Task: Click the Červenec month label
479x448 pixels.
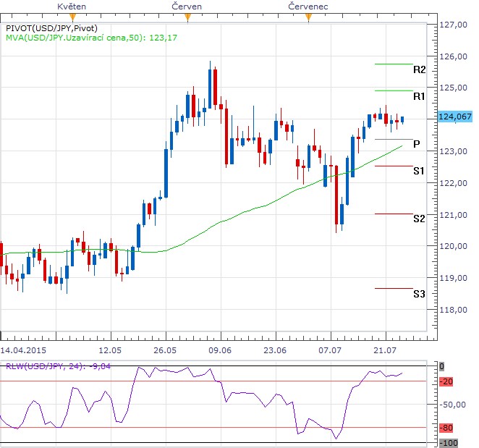Action: (x=308, y=7)
